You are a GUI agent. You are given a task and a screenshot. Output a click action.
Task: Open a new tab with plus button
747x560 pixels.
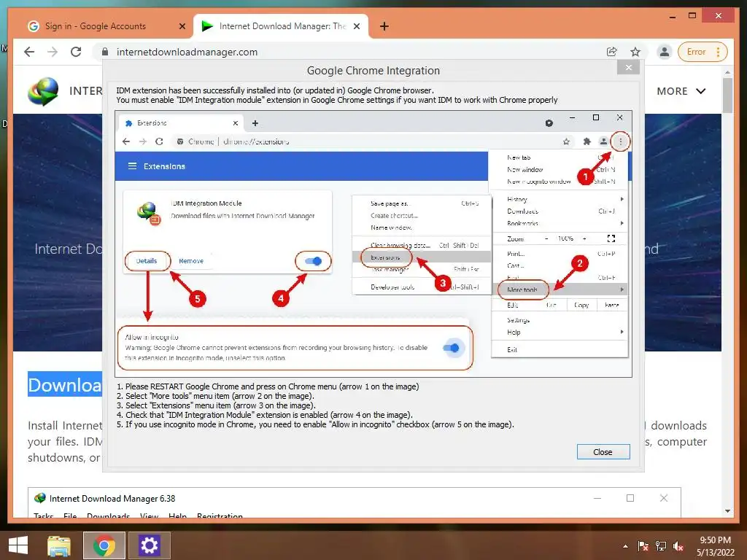(x=384, y=26)
